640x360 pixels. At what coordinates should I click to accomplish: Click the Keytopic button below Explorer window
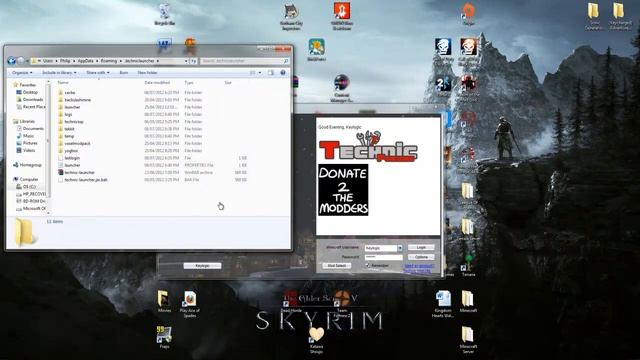click(202, 266)
